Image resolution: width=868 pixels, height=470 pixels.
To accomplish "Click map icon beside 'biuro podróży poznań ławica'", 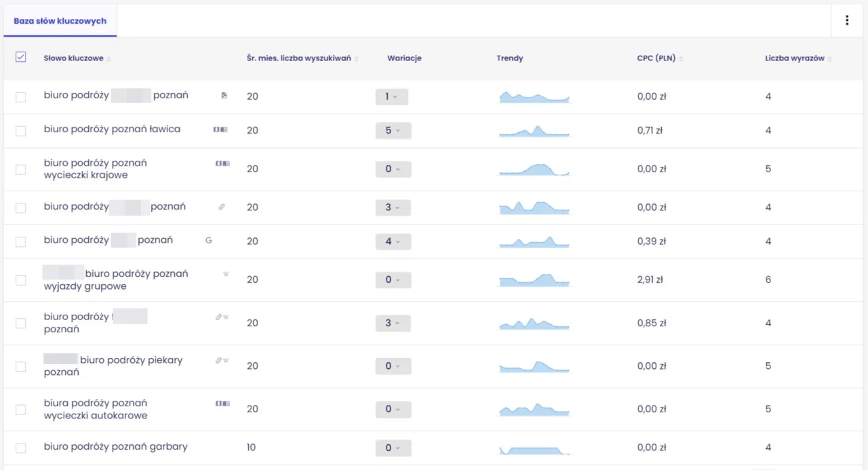I will [x=221, y=129].
